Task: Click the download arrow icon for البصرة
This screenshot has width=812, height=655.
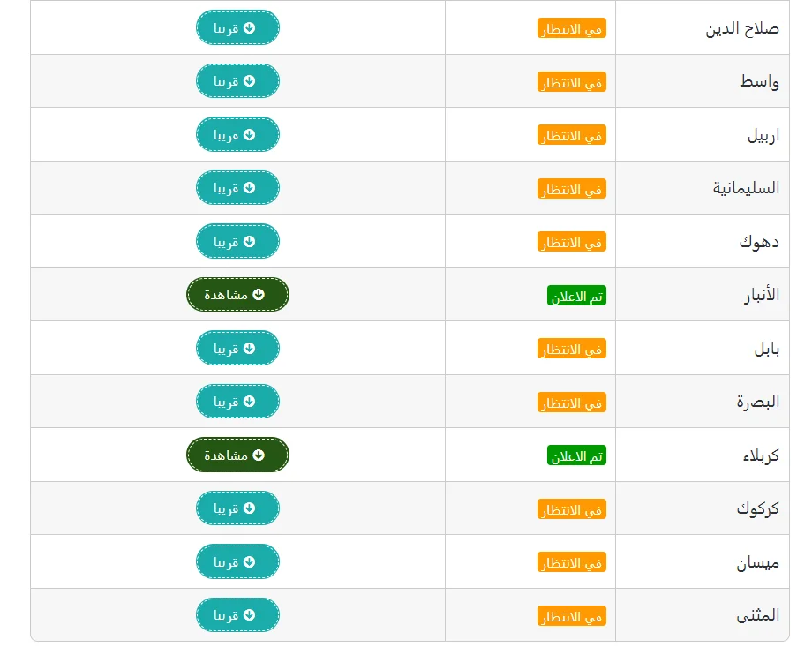Action: click(x=249, y=402)
